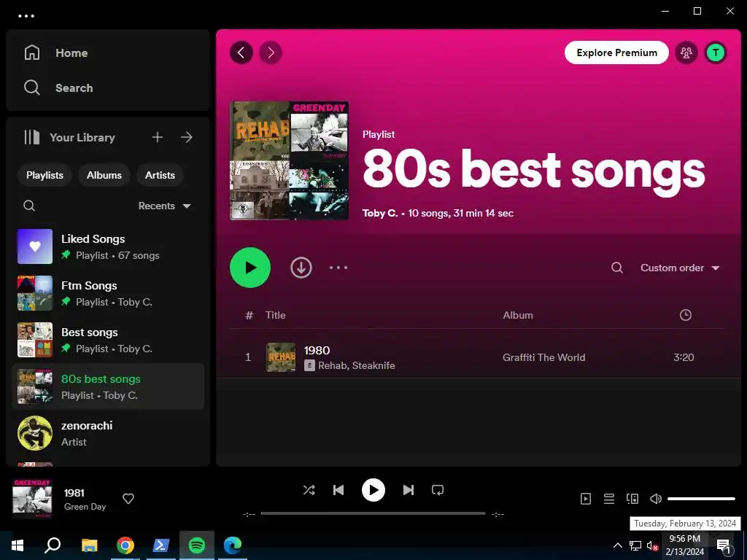Open Windows notification center

[x=724, y=545]
